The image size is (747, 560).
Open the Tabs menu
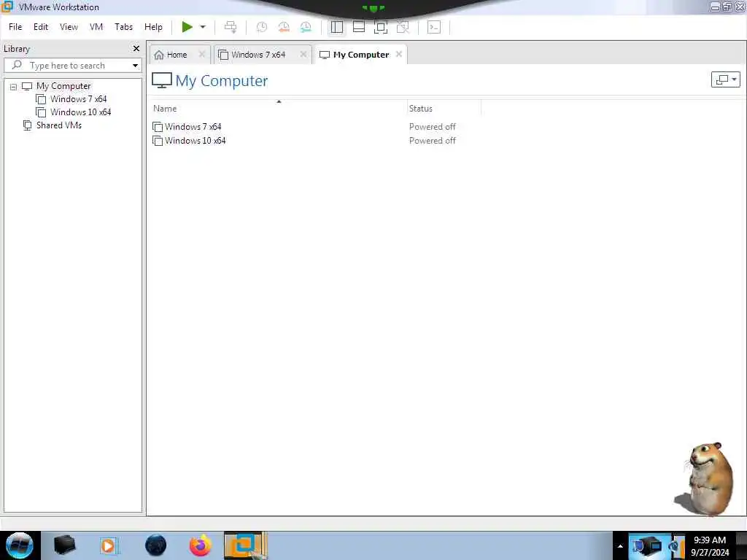point(123,27)
